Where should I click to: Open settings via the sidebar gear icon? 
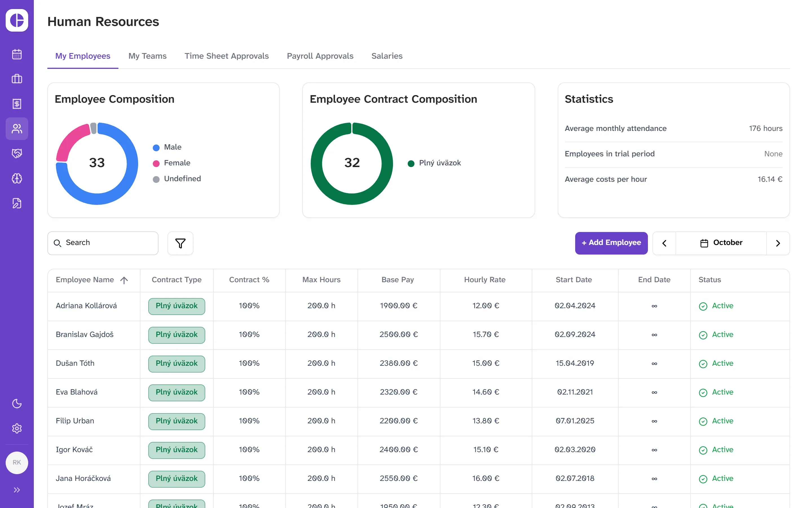pyautogui.click(x=17, y=428)
